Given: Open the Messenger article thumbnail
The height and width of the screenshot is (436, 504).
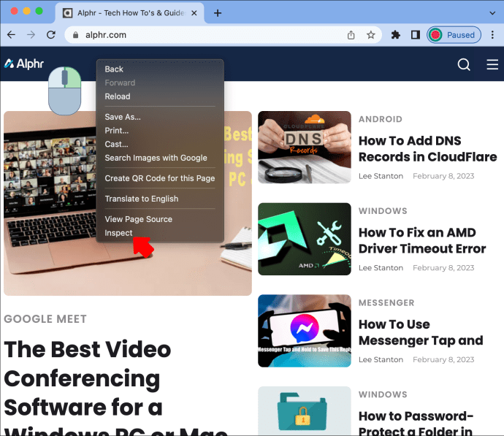Looking at the screenshot, I should (305, 331).
